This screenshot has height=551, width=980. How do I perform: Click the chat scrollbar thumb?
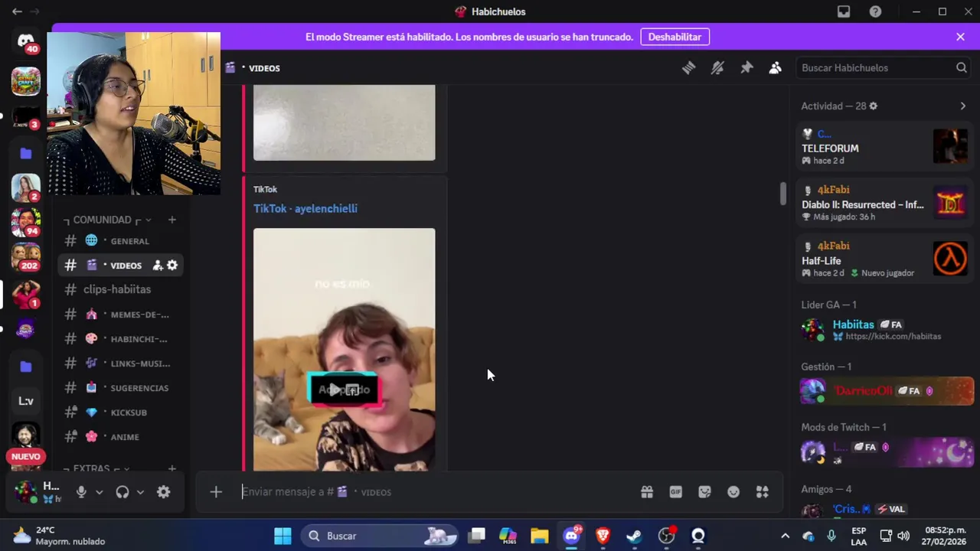[x=782, y=194]
